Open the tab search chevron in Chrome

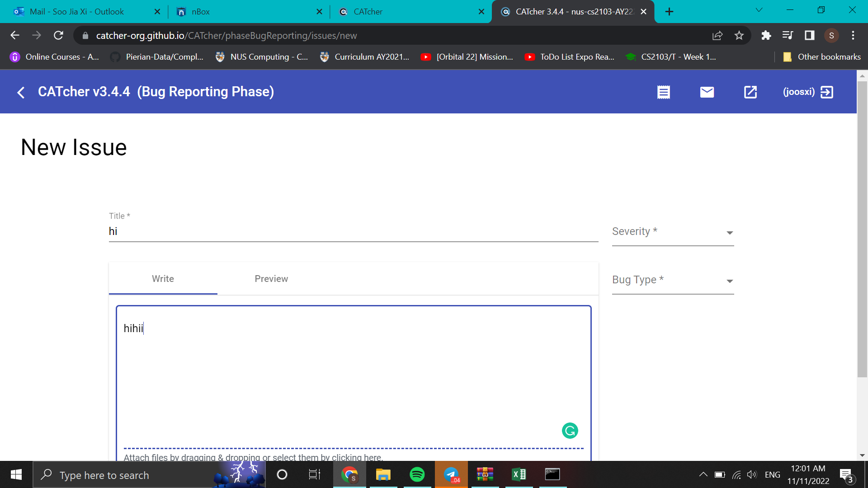[759, 10]
